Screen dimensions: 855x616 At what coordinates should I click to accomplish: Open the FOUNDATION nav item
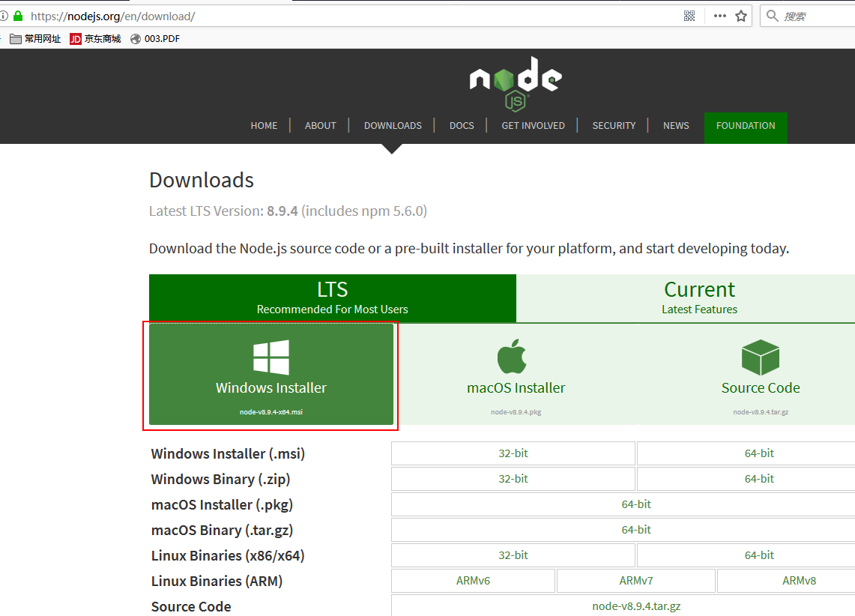pyautogui.click(x=746, y=127)
